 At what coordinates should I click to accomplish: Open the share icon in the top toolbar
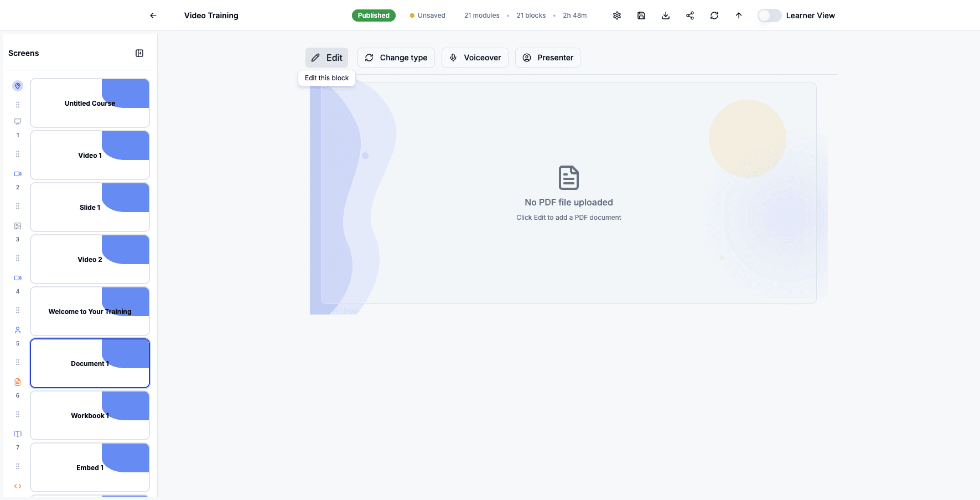coord(690,16)
